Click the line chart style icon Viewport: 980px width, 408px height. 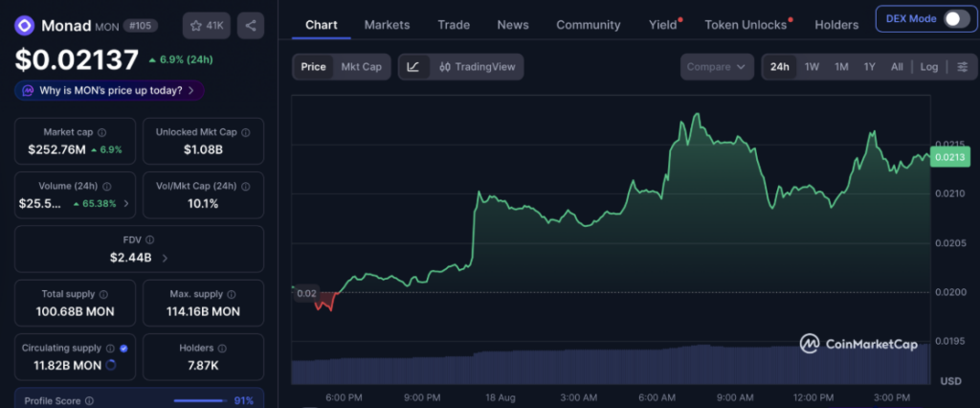(413, 67)
